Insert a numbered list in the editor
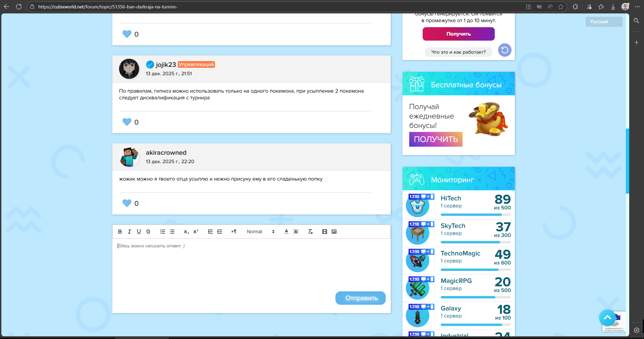The image size is (644, 339). [163, 232]
